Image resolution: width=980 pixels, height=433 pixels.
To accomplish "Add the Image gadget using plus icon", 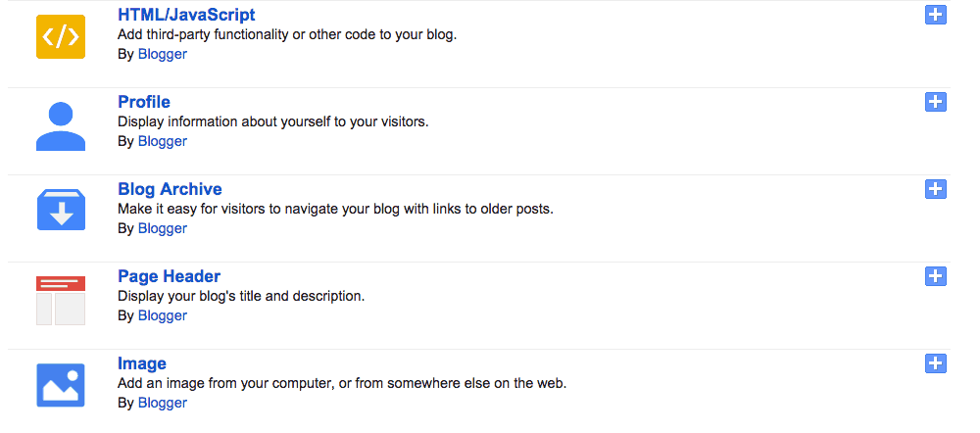I will click(x=936, y=363).
